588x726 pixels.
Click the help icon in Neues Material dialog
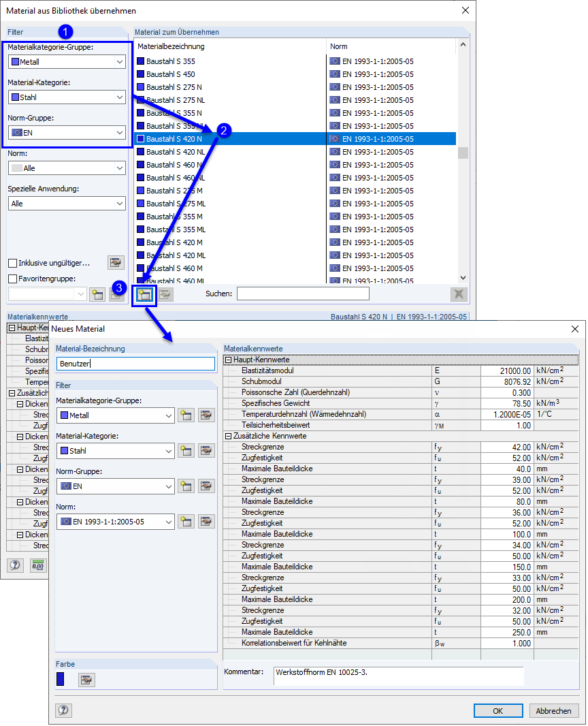click(x=64, y=710)
